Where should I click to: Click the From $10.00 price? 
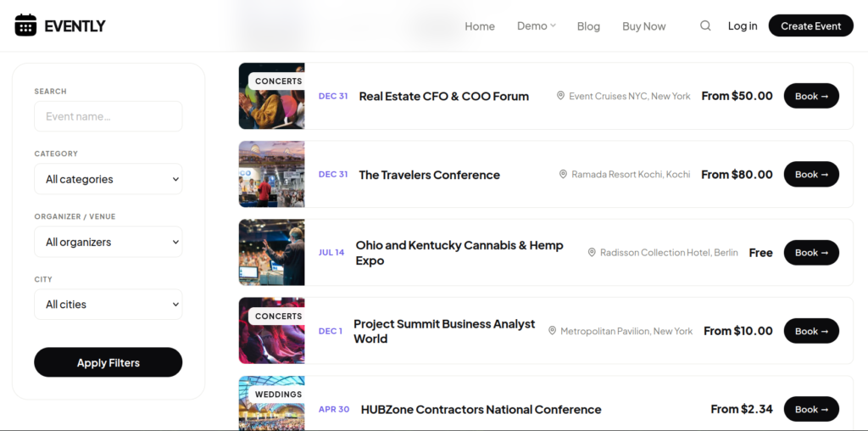(738, 331)
